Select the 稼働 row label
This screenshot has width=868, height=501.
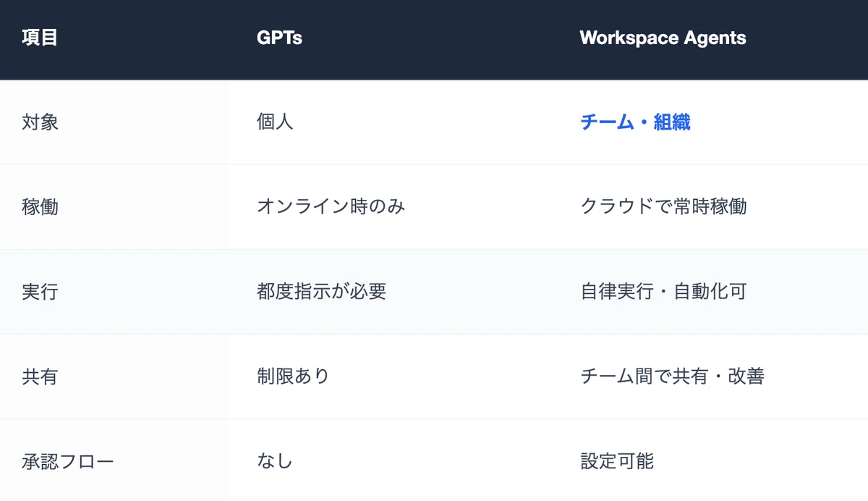point(40,207)
